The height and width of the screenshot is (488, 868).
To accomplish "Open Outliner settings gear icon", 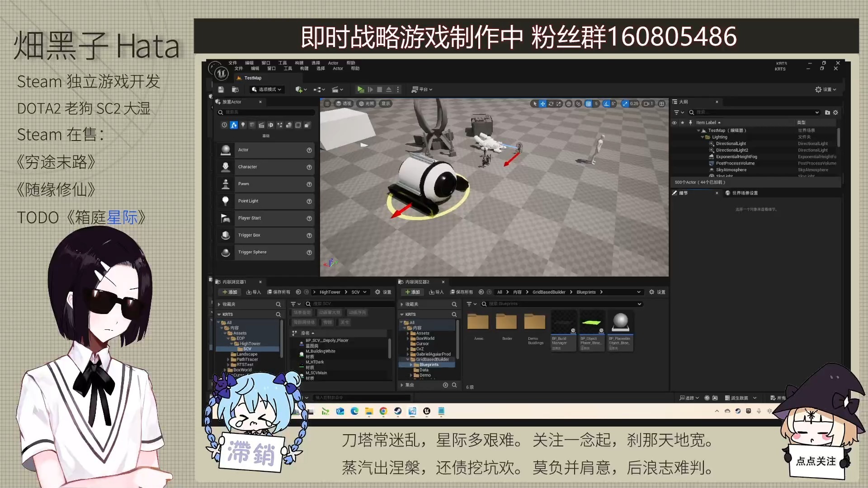I will click(x=835, y=113).
